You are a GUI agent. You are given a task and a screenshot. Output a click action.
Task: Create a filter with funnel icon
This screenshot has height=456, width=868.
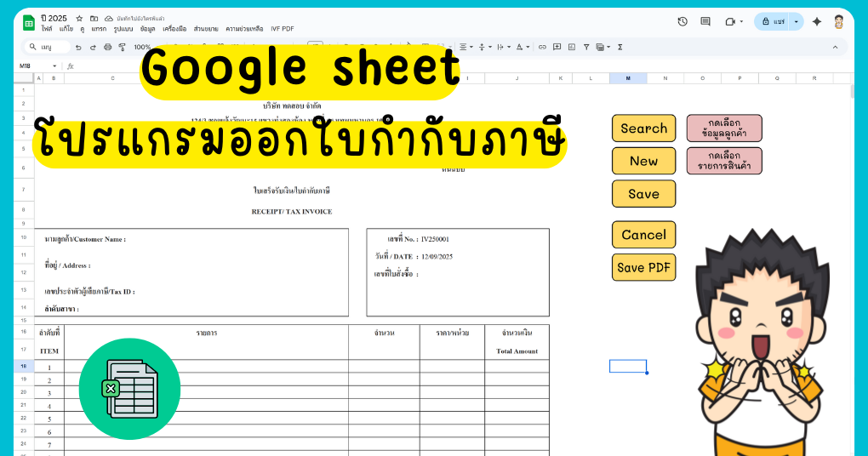pos(586,47)
